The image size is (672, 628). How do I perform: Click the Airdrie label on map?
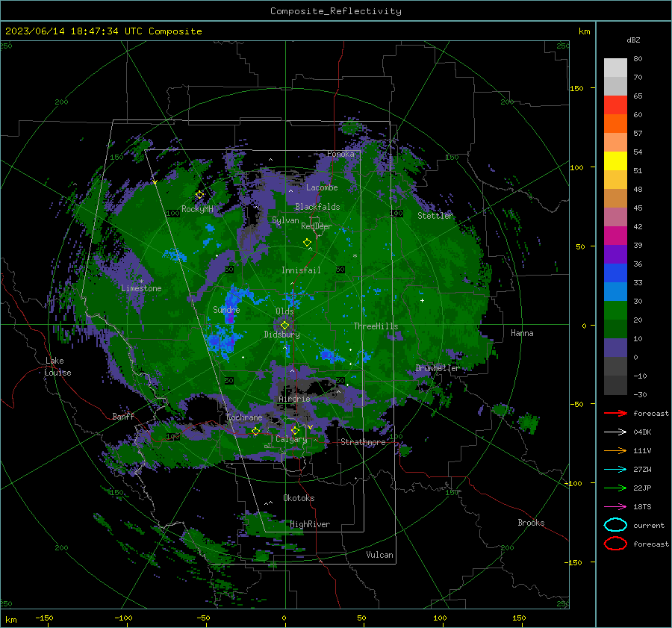[294, 399]
